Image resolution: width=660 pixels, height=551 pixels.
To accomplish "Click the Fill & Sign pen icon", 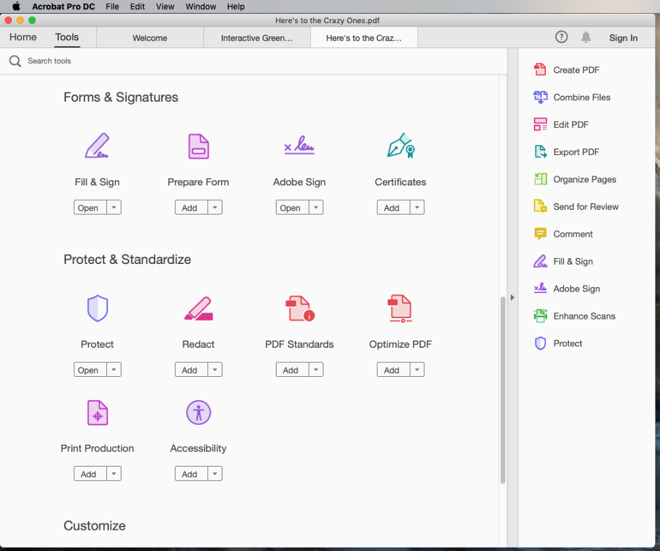I will coord(97,146).
